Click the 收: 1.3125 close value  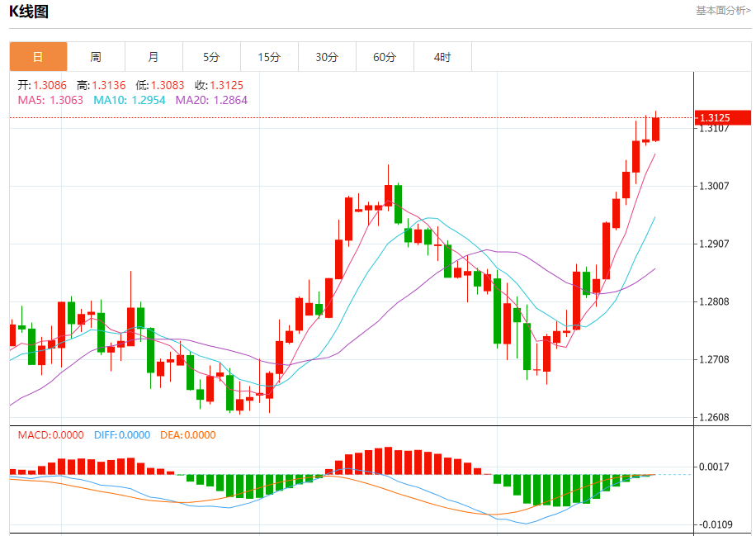pos(219,85)
